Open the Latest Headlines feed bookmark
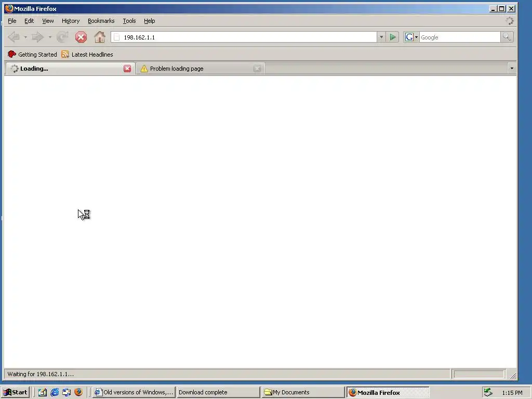 [x=87, y=54]
